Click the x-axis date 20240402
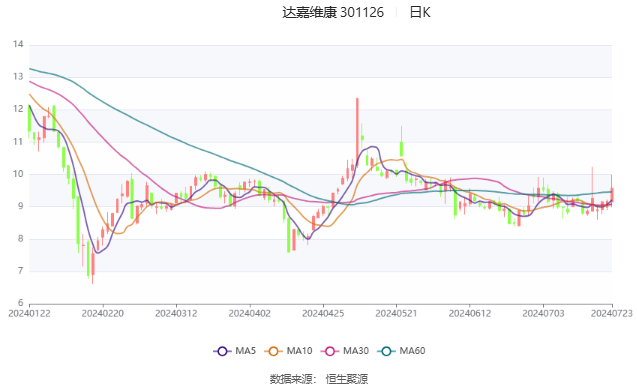 (x=249, y=313)
